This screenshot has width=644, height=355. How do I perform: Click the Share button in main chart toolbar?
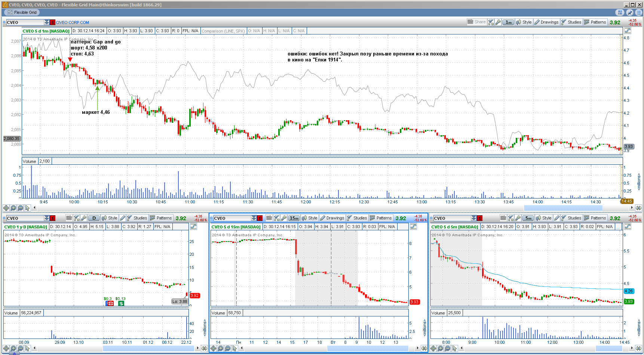pyautogui.click(x=476, y=22)
